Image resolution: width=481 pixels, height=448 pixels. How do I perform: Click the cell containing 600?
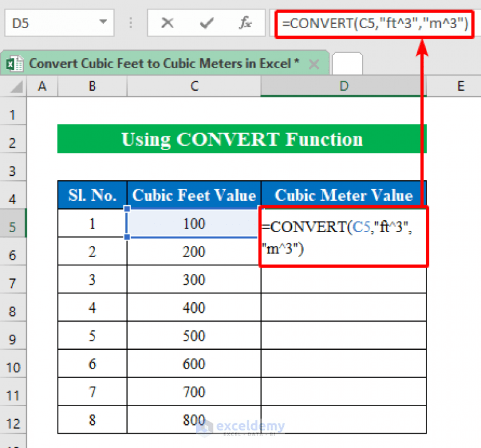194,364
